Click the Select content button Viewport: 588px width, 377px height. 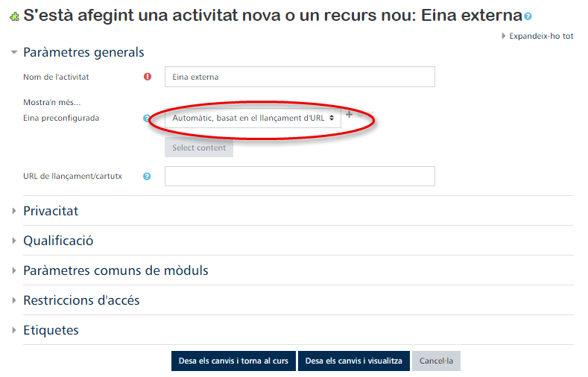click(x=199, y=148)
